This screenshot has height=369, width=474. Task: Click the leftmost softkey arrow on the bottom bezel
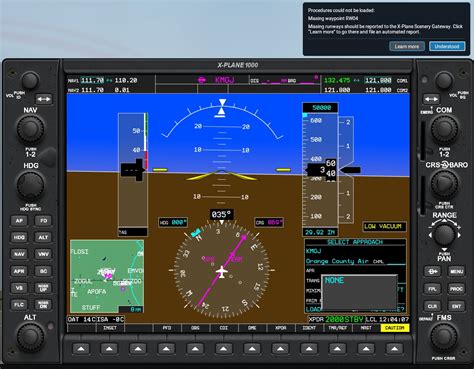click(81, 349)
